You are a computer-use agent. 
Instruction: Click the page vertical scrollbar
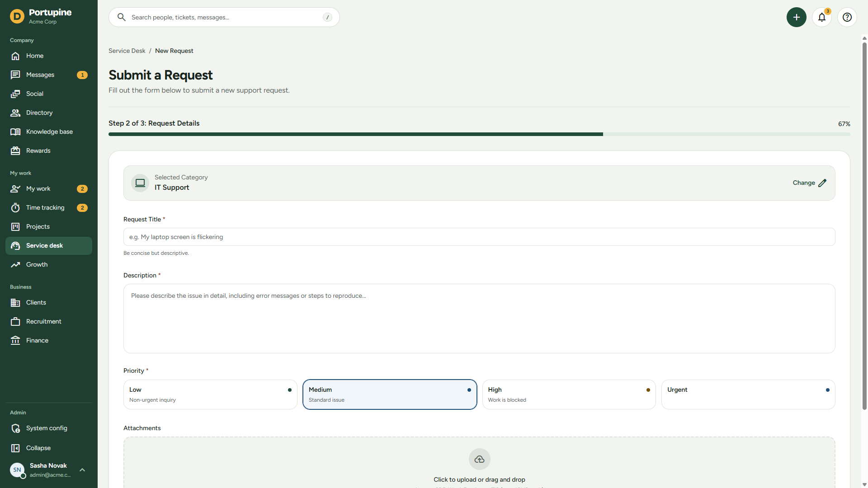coord(864,226)
